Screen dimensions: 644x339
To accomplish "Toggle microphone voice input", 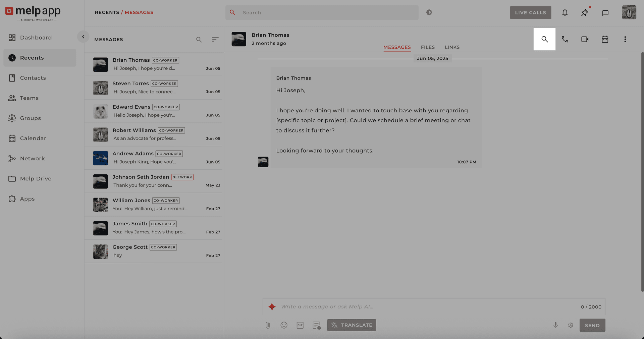I will (555, 325).
